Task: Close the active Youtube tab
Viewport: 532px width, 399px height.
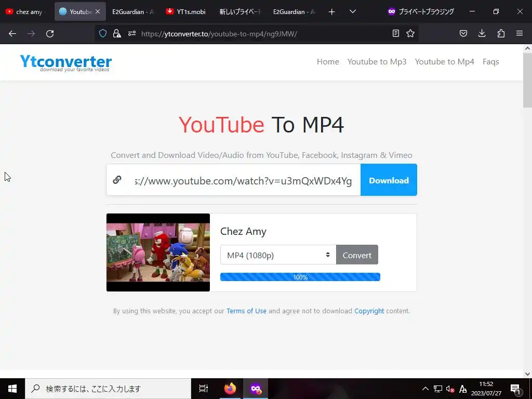Action: click(98, 11)
